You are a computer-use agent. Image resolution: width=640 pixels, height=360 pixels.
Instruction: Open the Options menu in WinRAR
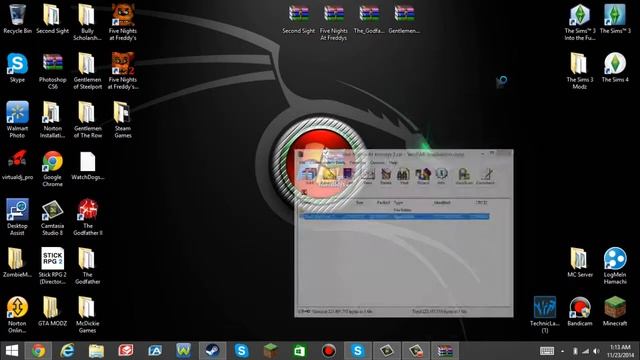377,162
